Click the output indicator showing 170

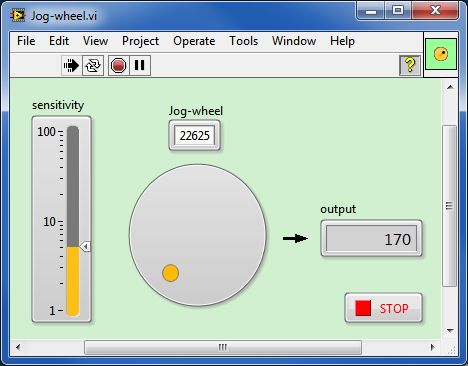(x=372, y=239)
